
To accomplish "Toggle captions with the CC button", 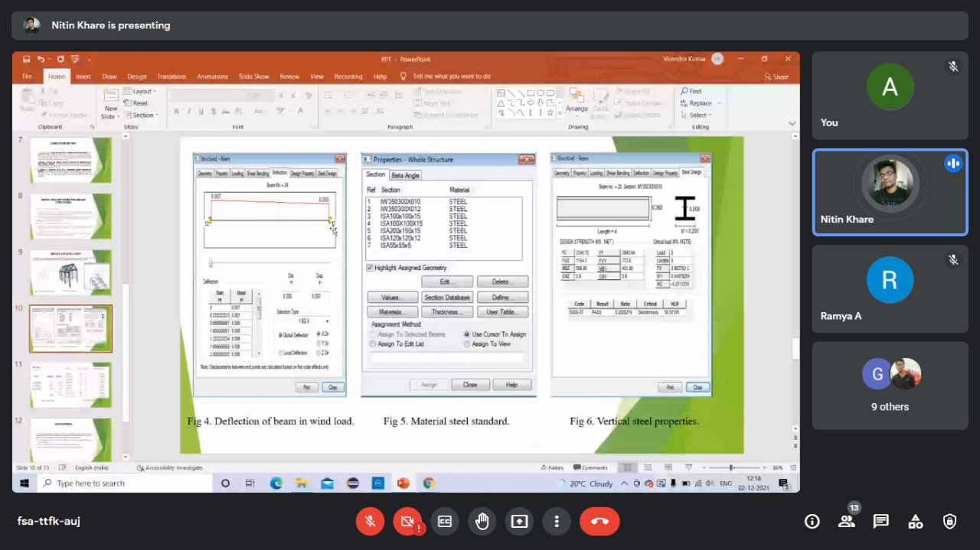I will pos(445,521).
